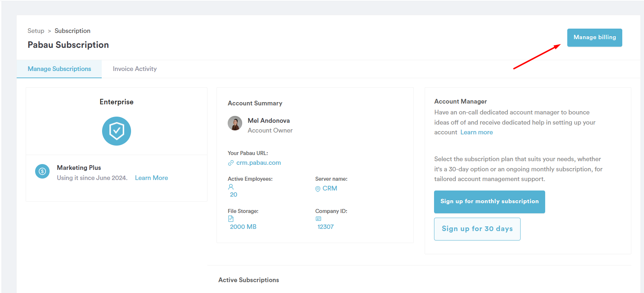This screenshot has height=293, width=644.
Task: Click the Enterprise shield checkmark icon
Action: pos(117,131)
